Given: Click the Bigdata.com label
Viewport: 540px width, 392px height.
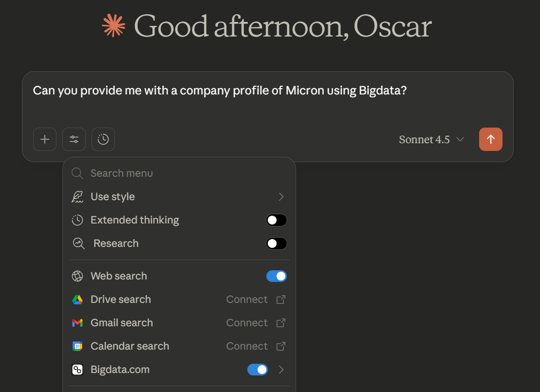Looking at the screenshot, I should [120, 370].
